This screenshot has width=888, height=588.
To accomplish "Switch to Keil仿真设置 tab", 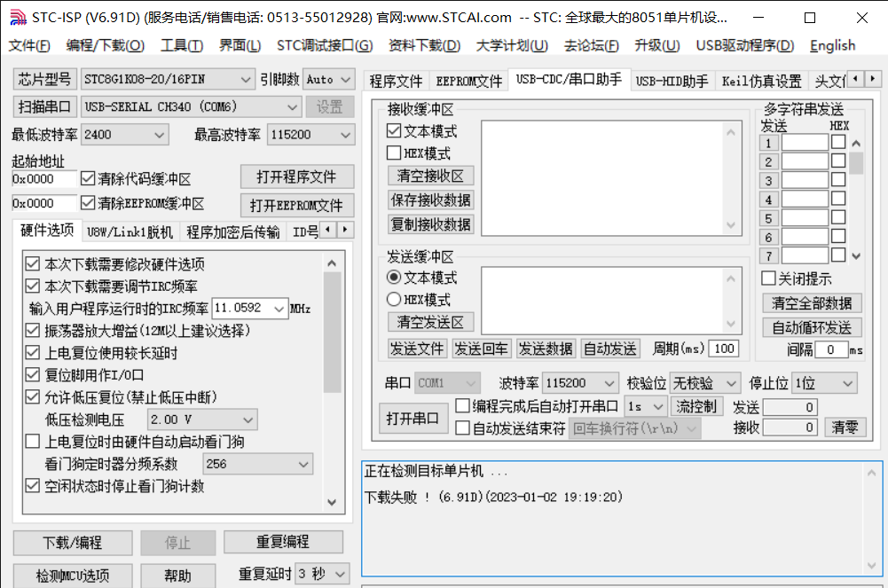I will click(762, 82).
